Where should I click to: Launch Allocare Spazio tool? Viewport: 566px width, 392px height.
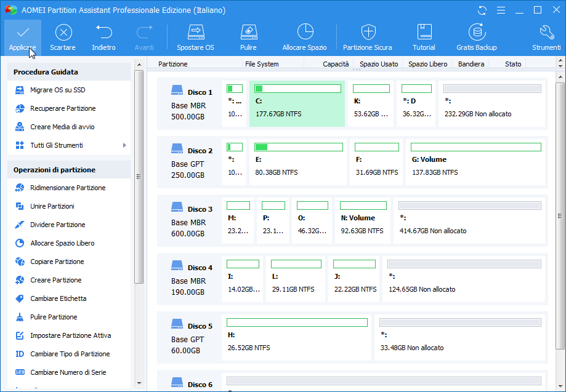(x=305, y=38)
